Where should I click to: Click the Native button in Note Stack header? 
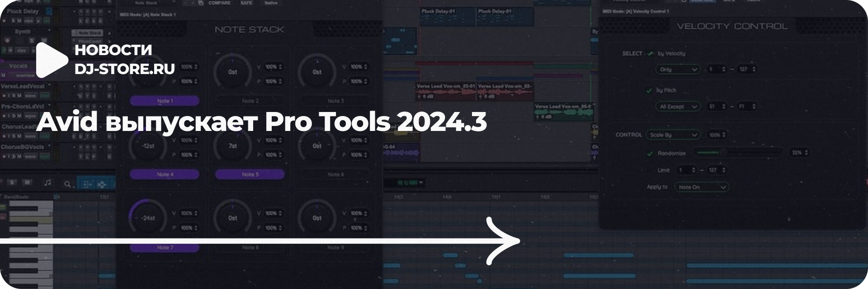click(271, 3)
